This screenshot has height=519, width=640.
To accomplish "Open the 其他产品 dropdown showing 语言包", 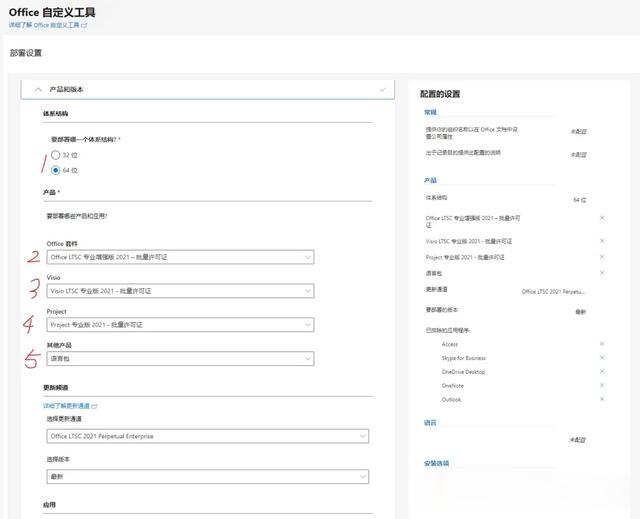I will 180,359.
